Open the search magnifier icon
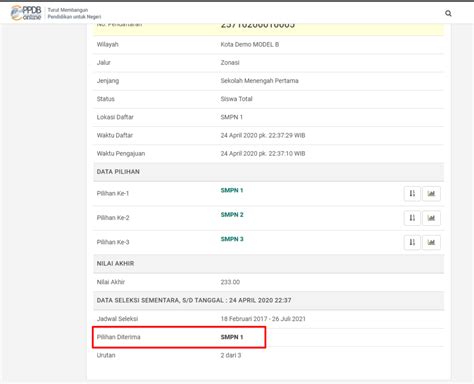 (x=448, y=13)
